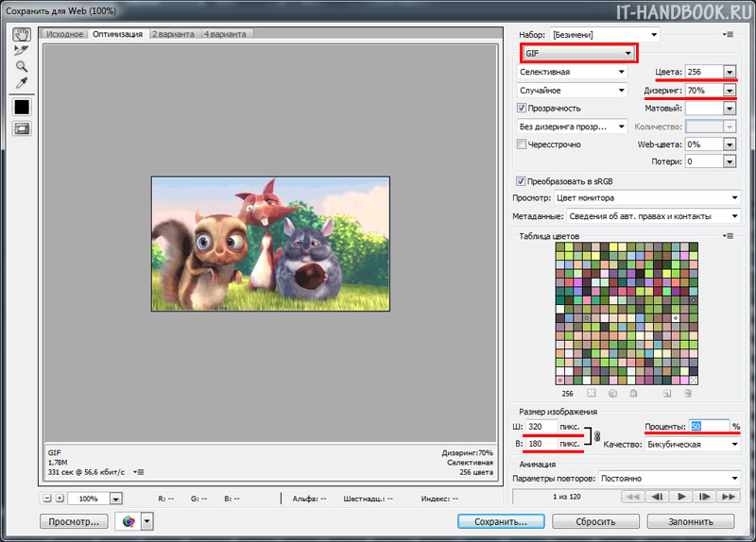Screen dimensions: 756x542
Task: Lock selected color icon
Action: pyautogui.click(x=633, y=393)
